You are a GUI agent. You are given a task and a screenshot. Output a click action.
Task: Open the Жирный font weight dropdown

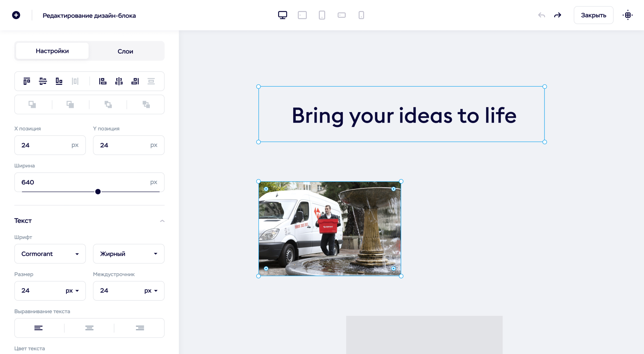(129, 254)
